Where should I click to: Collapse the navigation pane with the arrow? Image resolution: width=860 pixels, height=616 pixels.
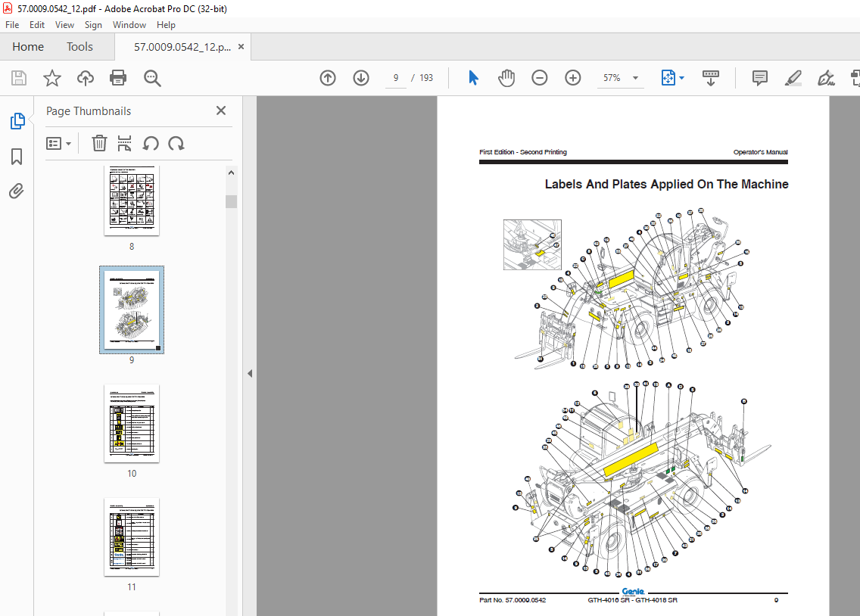coord(250,373)
